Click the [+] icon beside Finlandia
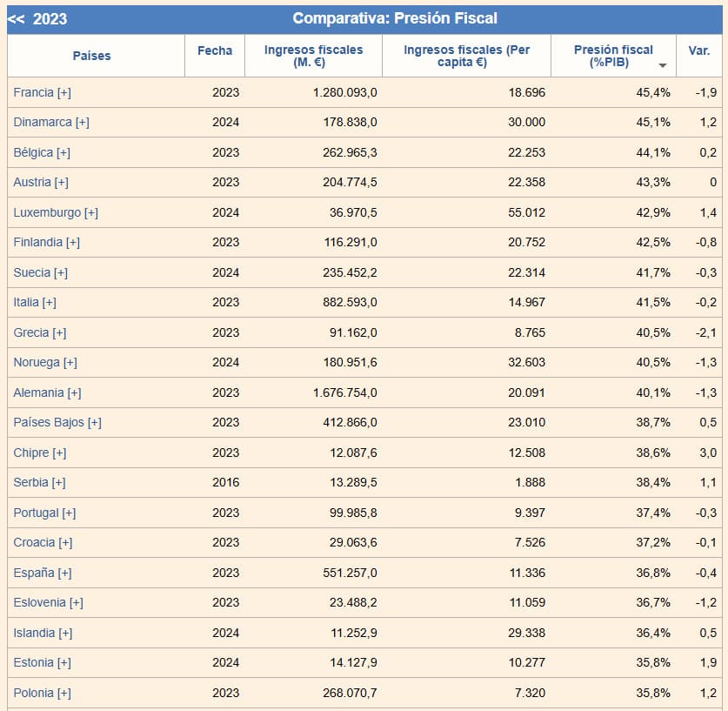 (x=72, y=242)
